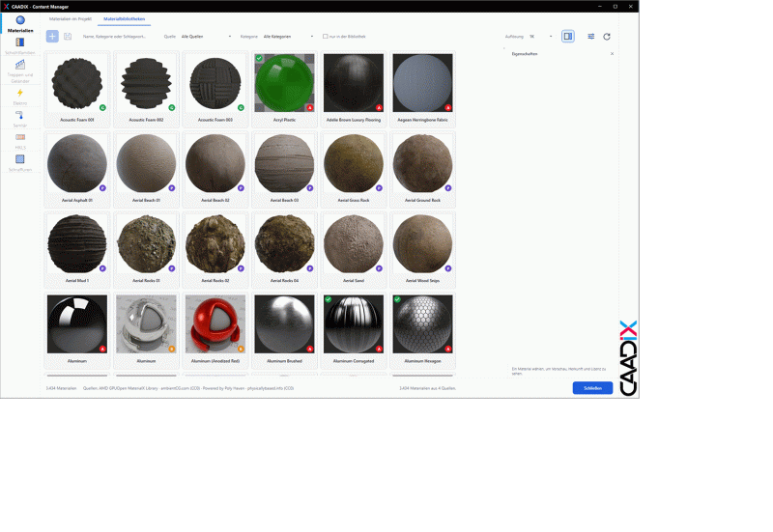
Task: Select Adelie Brown Luxury Flooring material
Action: click(354, 89)
